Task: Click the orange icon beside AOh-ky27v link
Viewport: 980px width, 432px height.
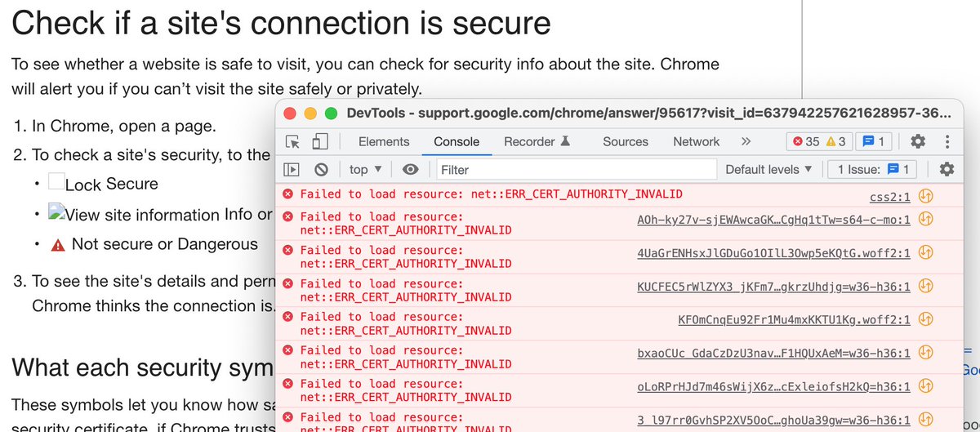Action: [925, 219]
